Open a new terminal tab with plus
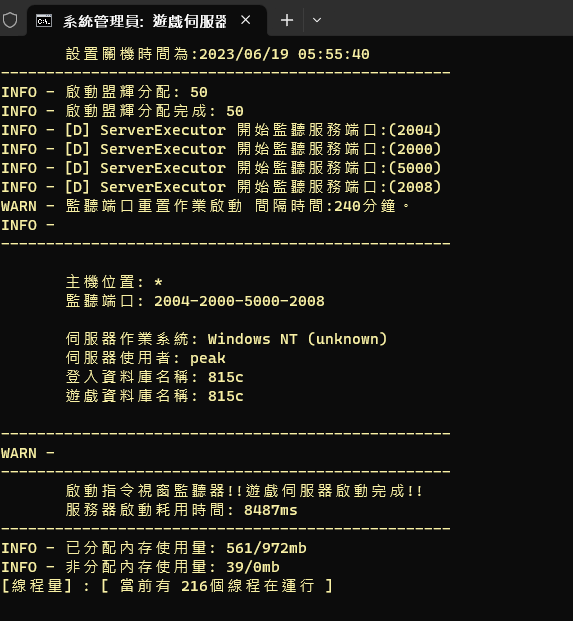 pos(287,20)
